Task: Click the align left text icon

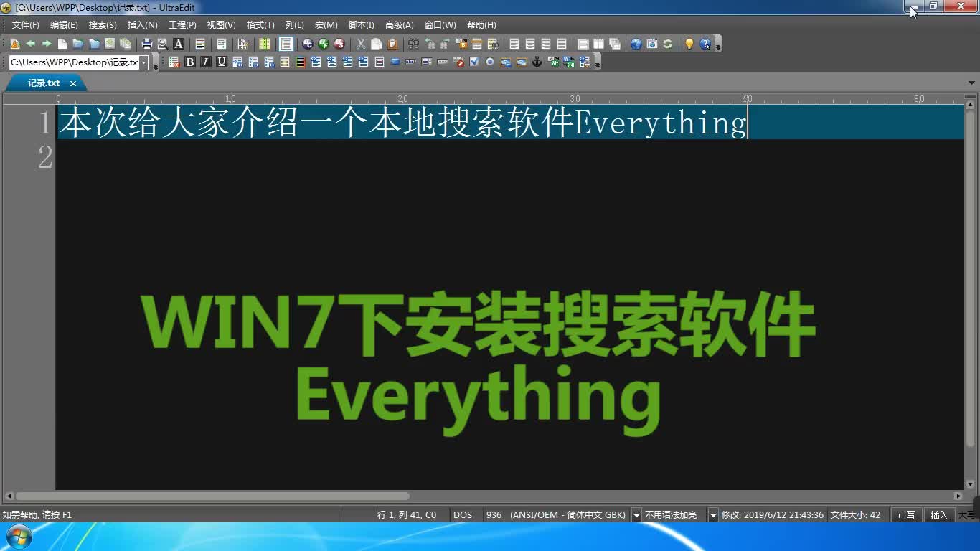Action: click(514, 44)
